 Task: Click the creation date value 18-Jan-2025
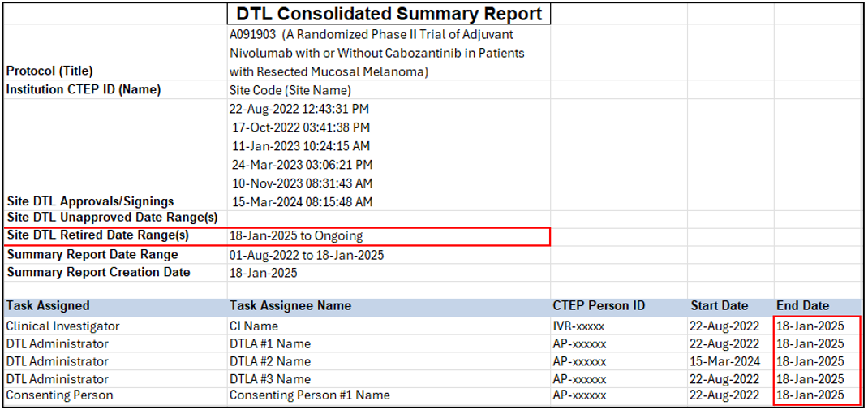tap(263, 273)
